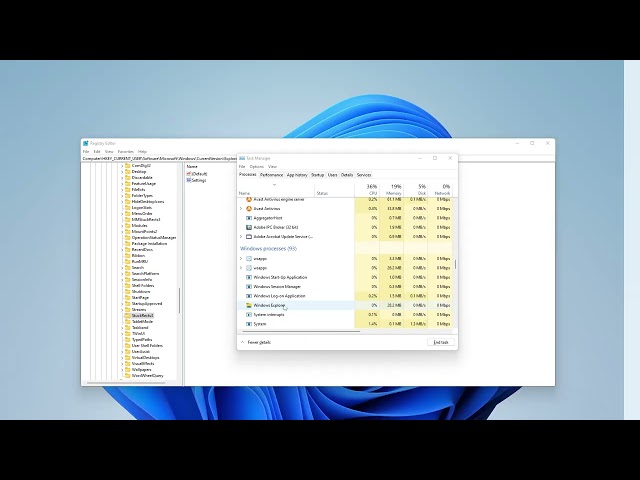This screenshot has height=480, width=640.
Task: Click the VisualEffects folder icon
Action: tap(127, 363)
